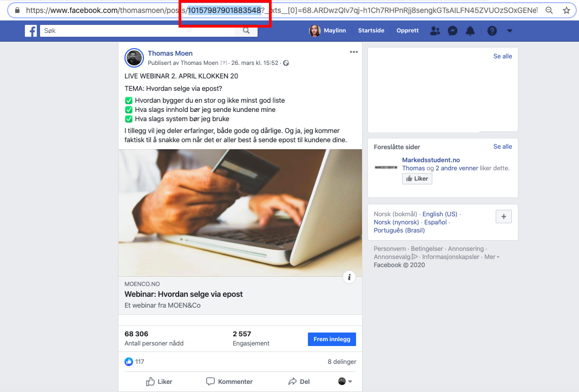The height and width of the screenshot is (392, 579).
Task: Click the MOENCO.NO domain text
Action: click(142, 284)
